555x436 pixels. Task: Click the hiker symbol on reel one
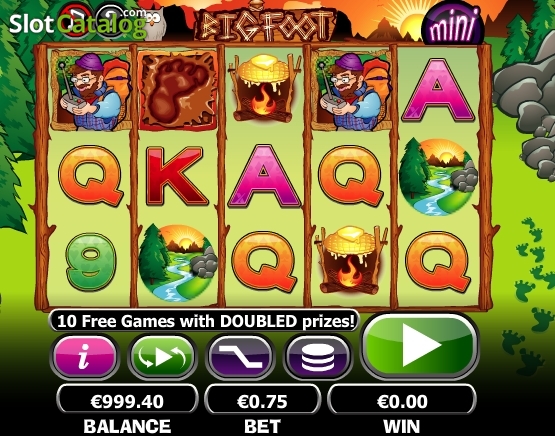tap(91, 90)
